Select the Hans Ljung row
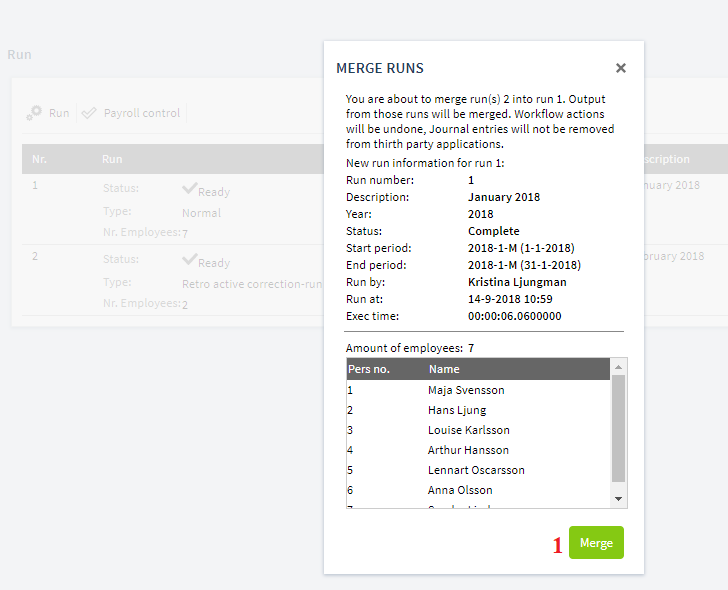This screenshot has width=728, height=590. tap(478, 410)
